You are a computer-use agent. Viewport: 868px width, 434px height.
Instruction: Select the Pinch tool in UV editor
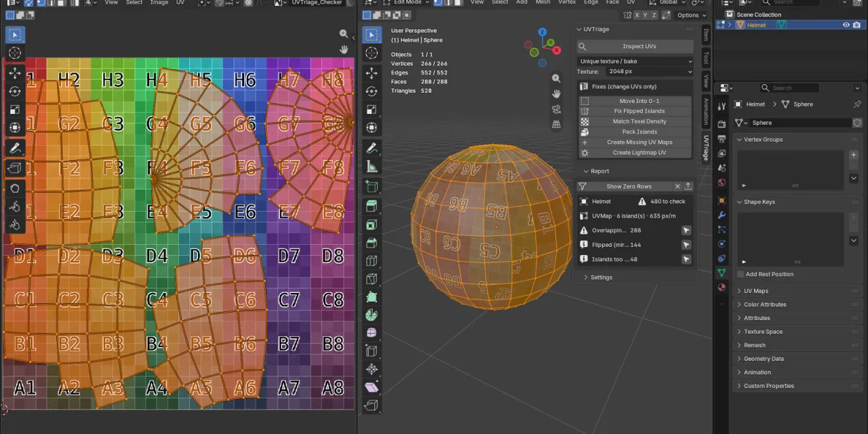[x=15, y=224]
